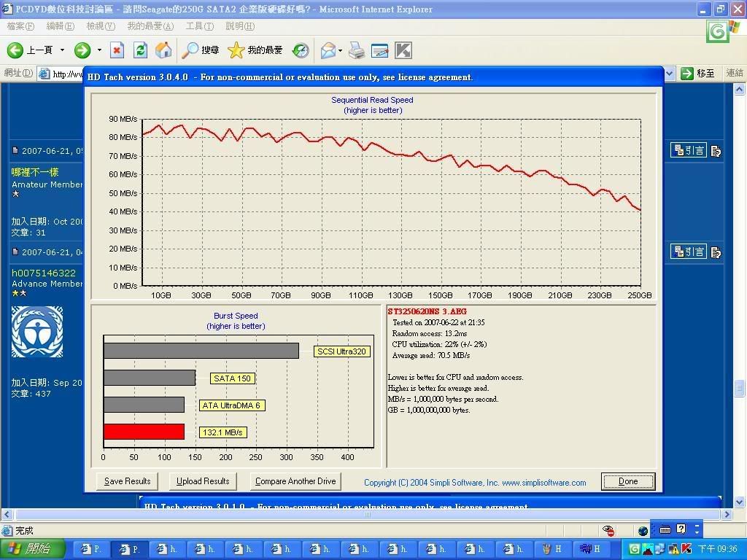Click drive model ST3250620NS 3.AEG text
This screenshot has height=560, width=747.
tap(427, 311)
